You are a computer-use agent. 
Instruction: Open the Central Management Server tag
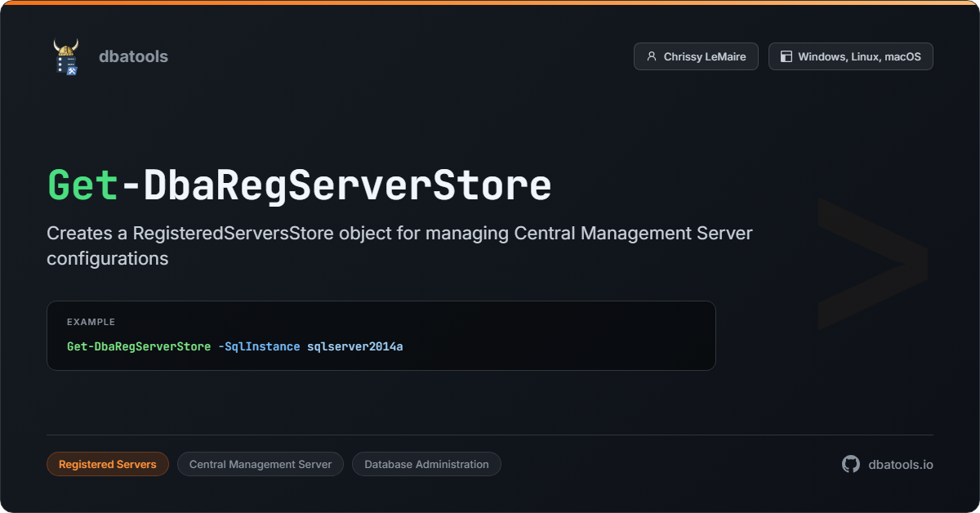coord(261,464)
